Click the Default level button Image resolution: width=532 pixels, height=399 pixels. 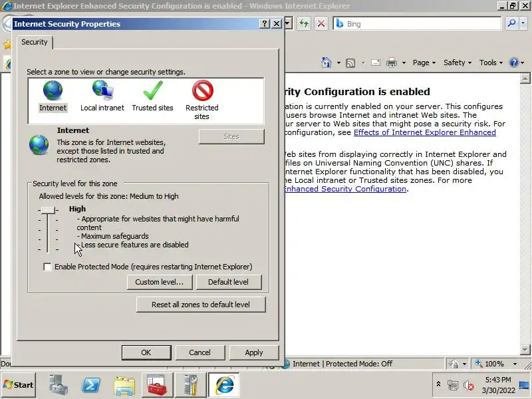pyautogui.click(x=229, y=282)
